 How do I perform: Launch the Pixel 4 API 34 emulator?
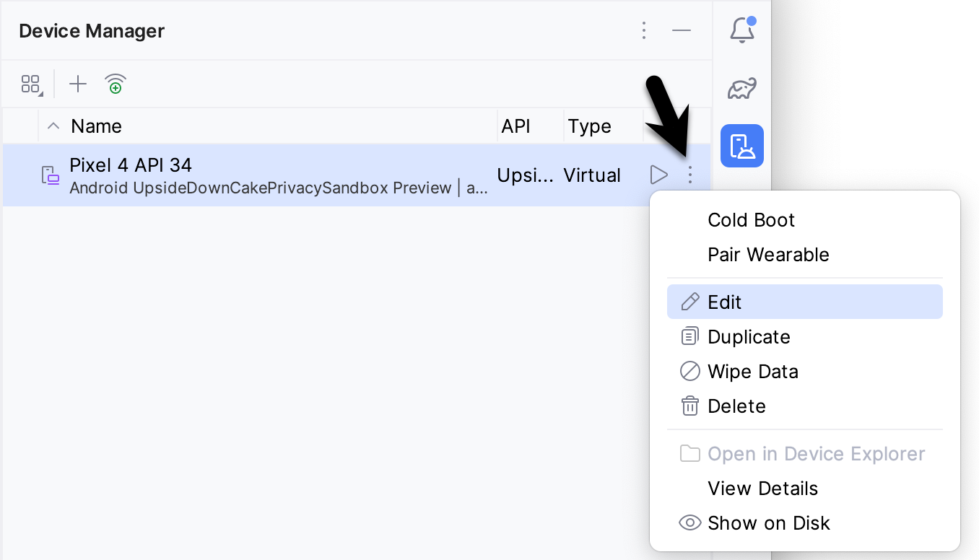(x=658, y=174)
